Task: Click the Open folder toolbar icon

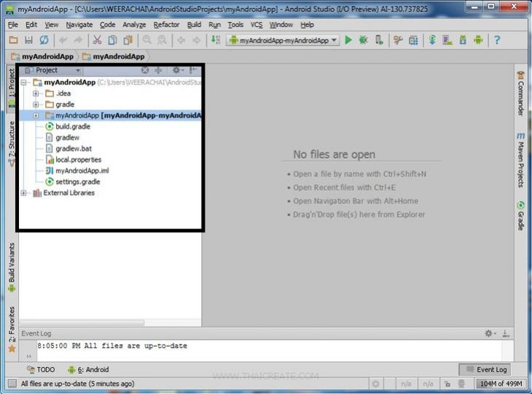Action: point(13,40)
